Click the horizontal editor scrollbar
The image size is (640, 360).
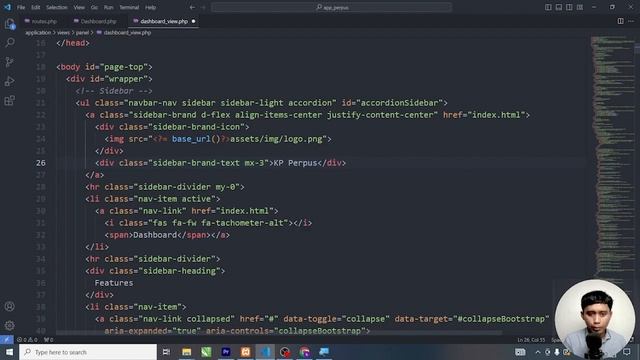279,333
